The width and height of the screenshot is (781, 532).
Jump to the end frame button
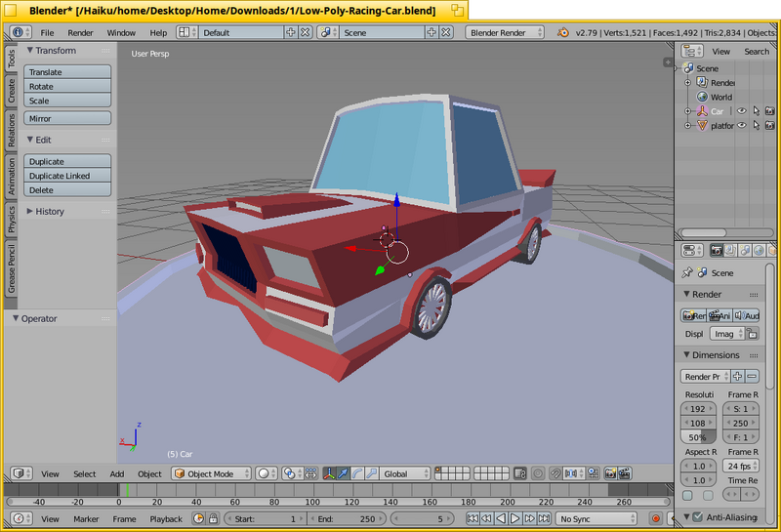coord(545,519)
